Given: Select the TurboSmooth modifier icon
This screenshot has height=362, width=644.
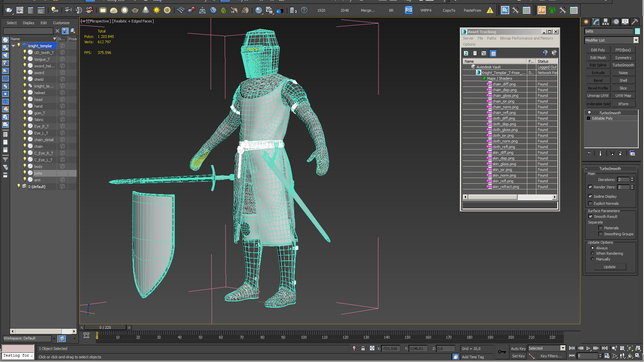Looking at the screenshot, I should point(589,112).
